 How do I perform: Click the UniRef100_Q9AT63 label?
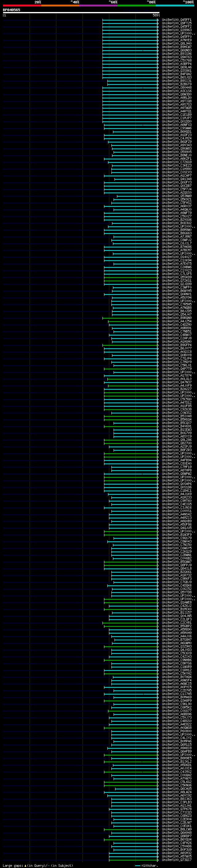(x=177, y=57)
